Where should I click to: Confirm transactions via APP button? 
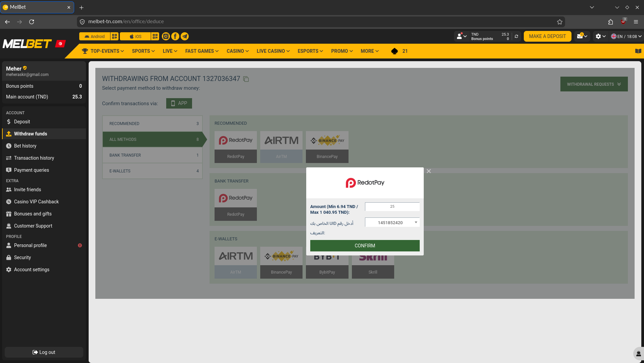[x=179, y=104]
